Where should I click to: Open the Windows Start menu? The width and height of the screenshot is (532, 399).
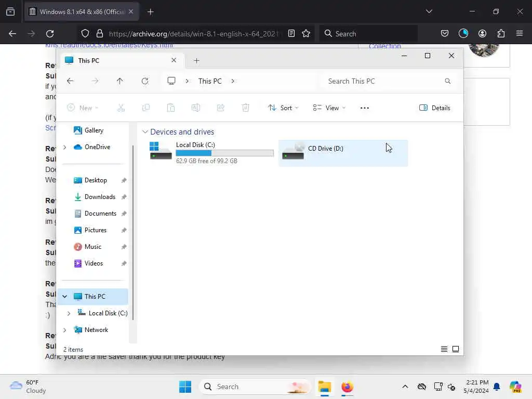point(185,387)
